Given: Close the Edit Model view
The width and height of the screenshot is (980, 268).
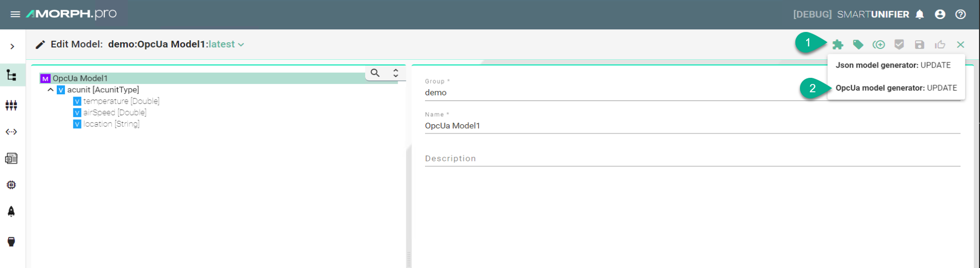Looking at the screenshot, I should (960, 45).
